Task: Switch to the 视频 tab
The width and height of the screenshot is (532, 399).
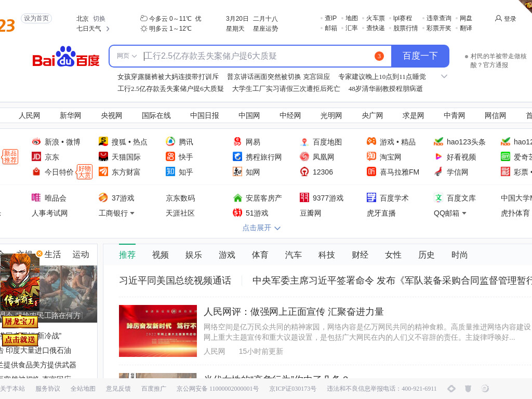Action: point(161,255)
